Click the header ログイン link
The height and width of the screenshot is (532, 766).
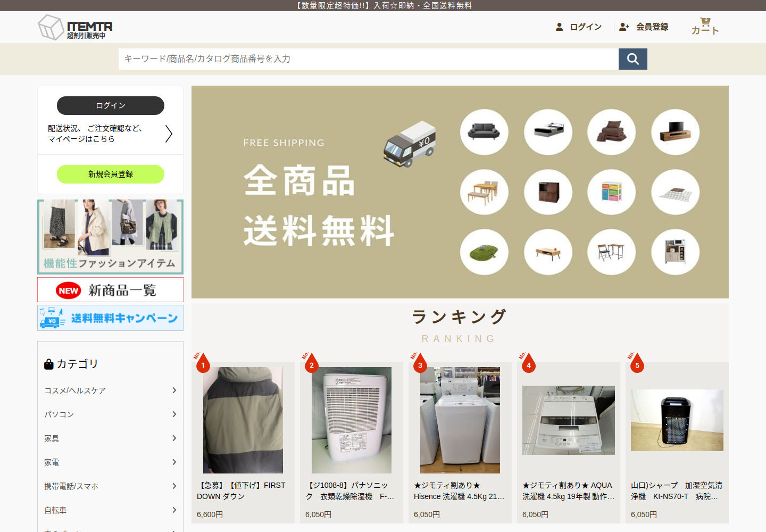pos(586,27)
